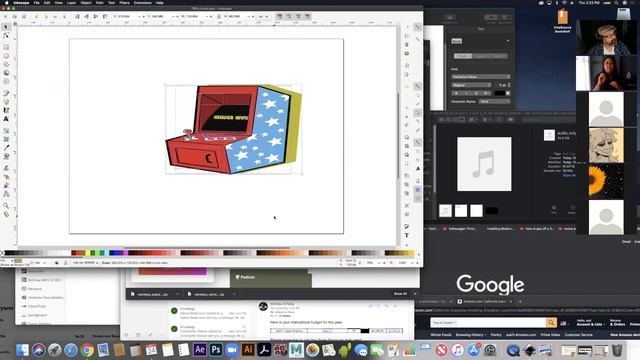This screenshot has height=360, width=640.
Task: Click the Amazon search input field
Action: [x=501, y=322]
